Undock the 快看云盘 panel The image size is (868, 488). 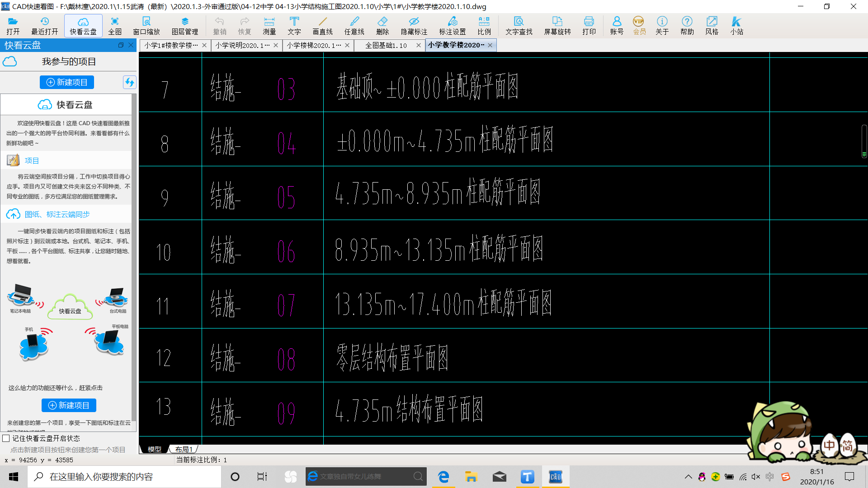(121, 45)
